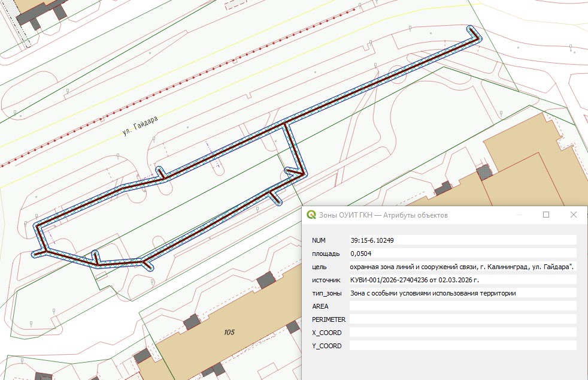The height and width of the screenshot is (380, 588).
Task: Click the QGIS logo in dialog title bar
Action: click(x=311, y=215)
